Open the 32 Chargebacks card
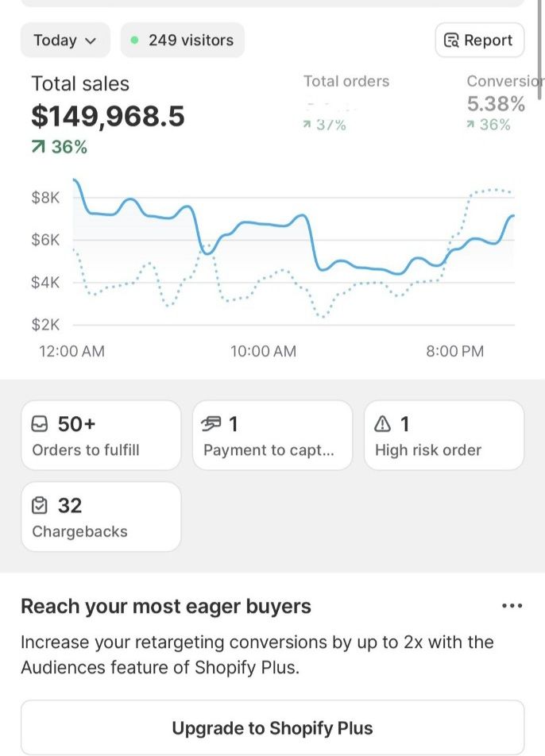This screenshot has width=545, height=756. click(101, 516)
